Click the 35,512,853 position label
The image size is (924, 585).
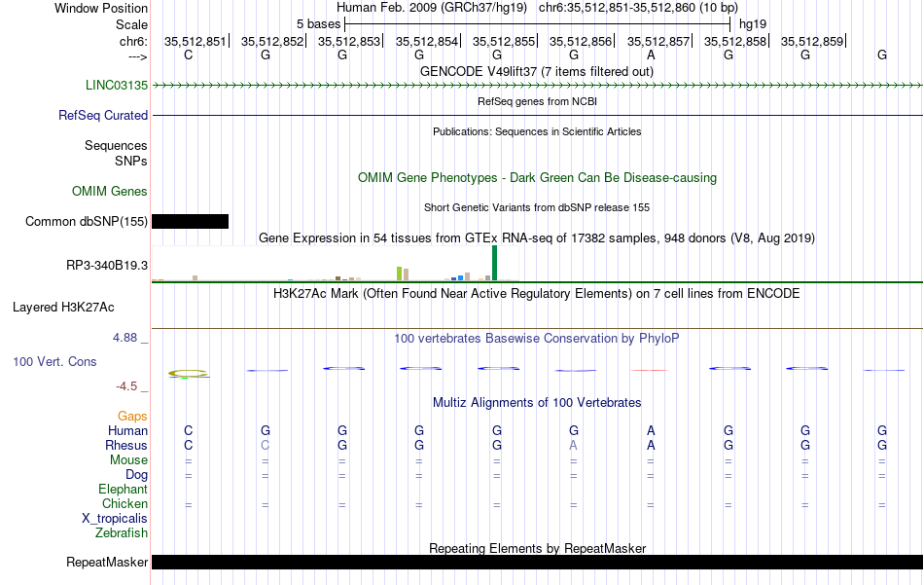[x=349, y=41]
